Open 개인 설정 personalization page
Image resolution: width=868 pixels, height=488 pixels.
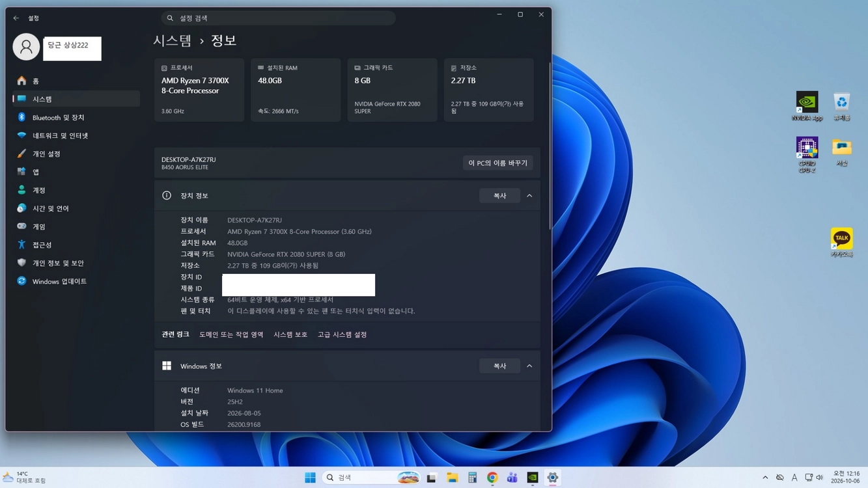pyautogui.click(x=76, y=154)
